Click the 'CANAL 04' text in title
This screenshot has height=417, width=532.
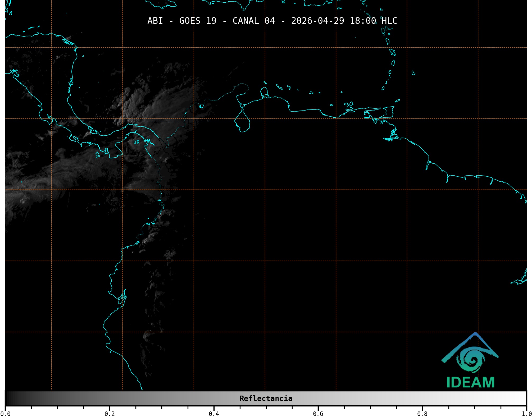click(253, 21)
